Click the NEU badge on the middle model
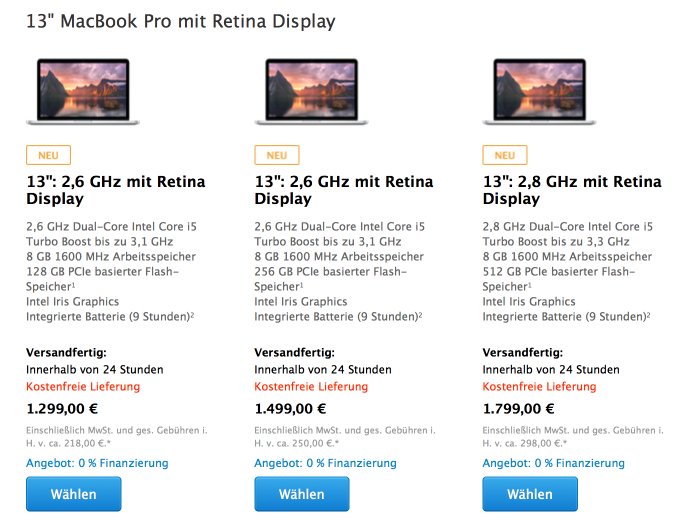The height and width of the screenshot is (521, 691). tap(277, 155)
